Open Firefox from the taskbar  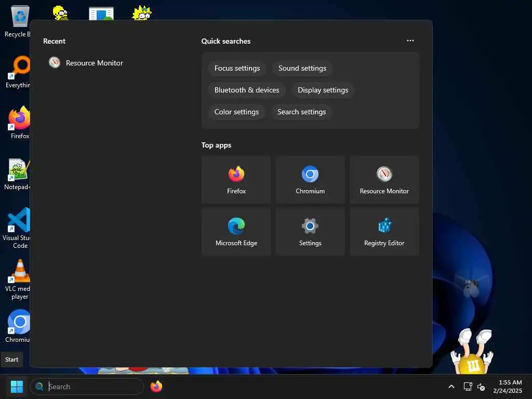click(x=156, y=387)
